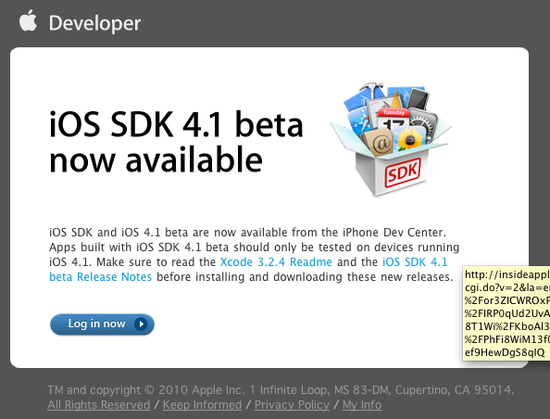Screen dimensions: 550x419
Task: Click the Settings gear icon in the box
Action: point(423,124)
